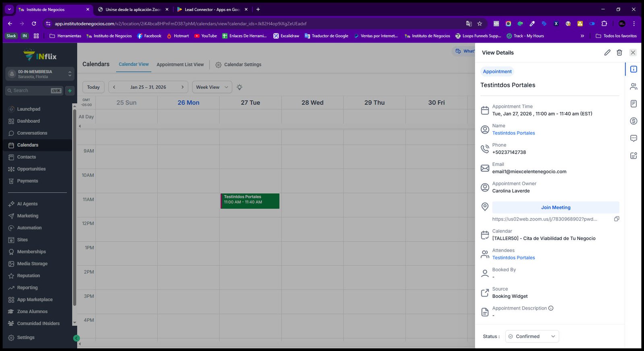Open Testintdos Portales link under Attendees
The image size is (644, 351).
point(514,258)
